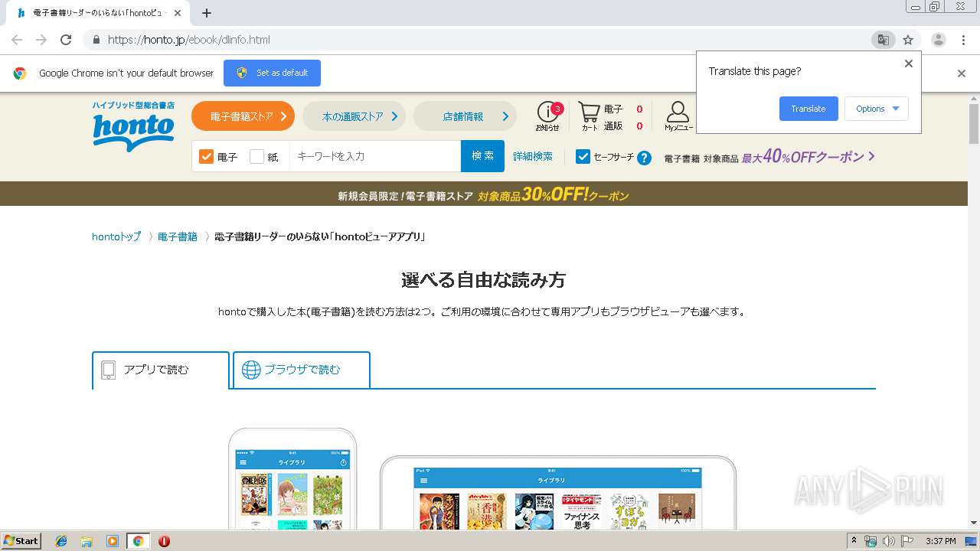Image resolution: width=980 pixels, height=551 pixels.
Task: View site security lock info
Action: pyautogui.click(x=96, y=40)
